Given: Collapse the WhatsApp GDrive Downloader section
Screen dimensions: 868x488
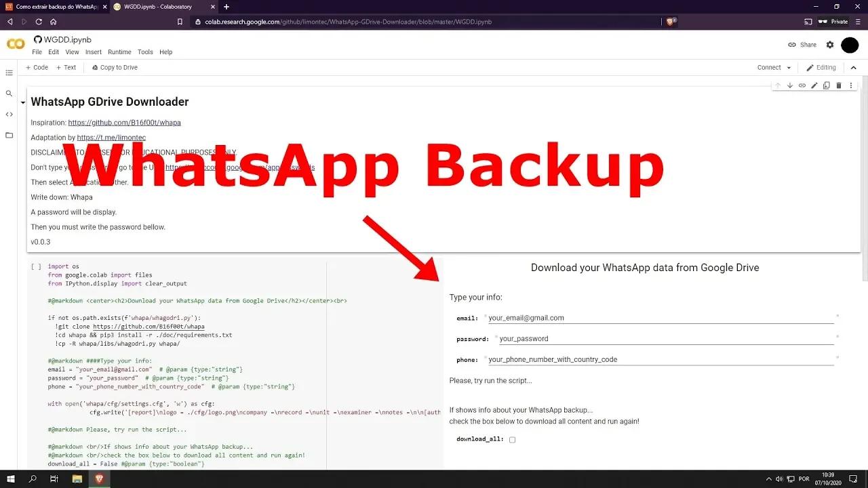Looking at the screenshot, I should (22, 102).
